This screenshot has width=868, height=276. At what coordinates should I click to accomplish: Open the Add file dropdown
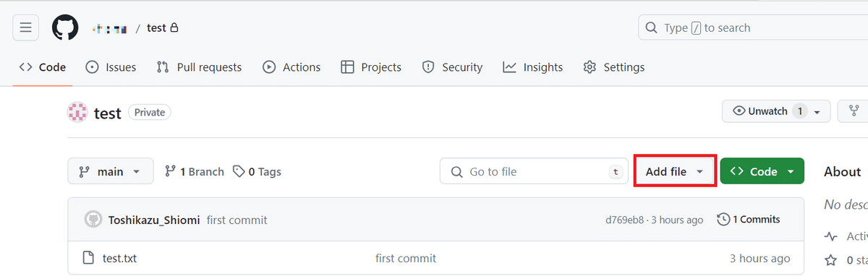(675, 171)
